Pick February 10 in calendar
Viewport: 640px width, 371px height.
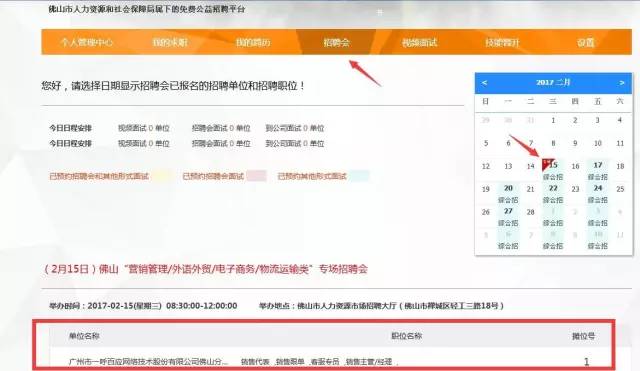(598, 143)
